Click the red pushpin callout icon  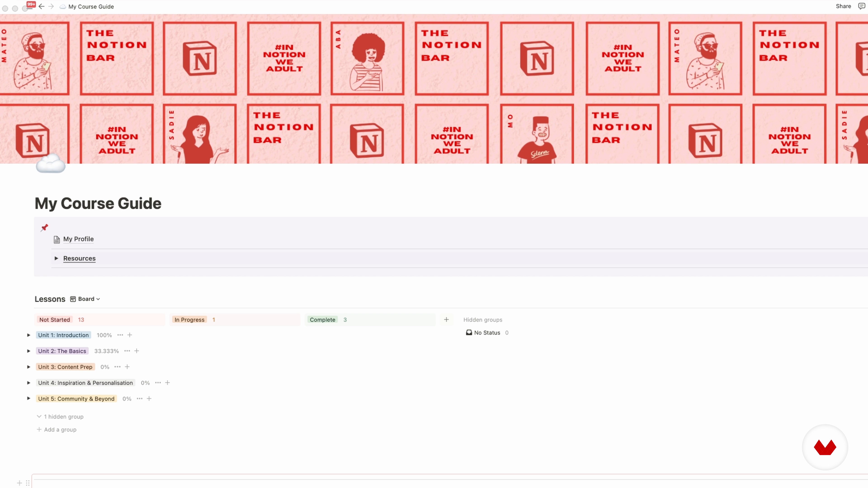[x=45, y=228]
